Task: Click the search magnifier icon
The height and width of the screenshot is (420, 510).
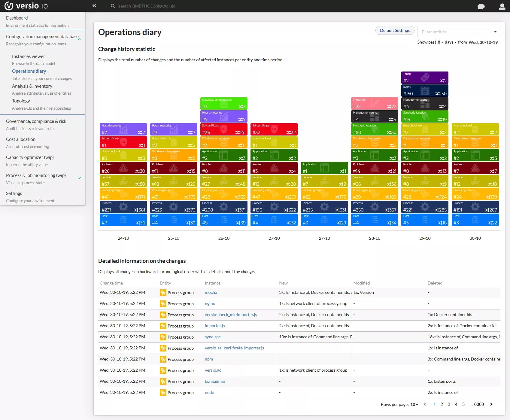Action: pyautogui.click(x=113, y=6)
